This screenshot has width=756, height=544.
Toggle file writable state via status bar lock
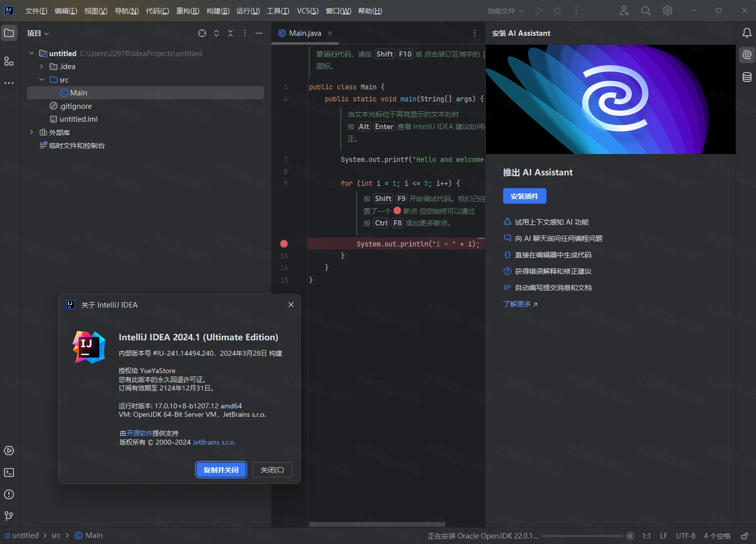coord(745,536)
